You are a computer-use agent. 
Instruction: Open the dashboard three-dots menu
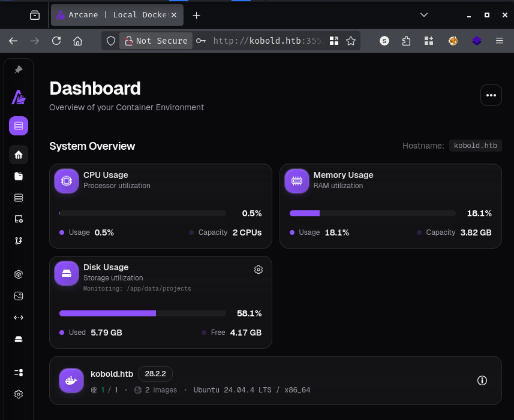point(491,95)
